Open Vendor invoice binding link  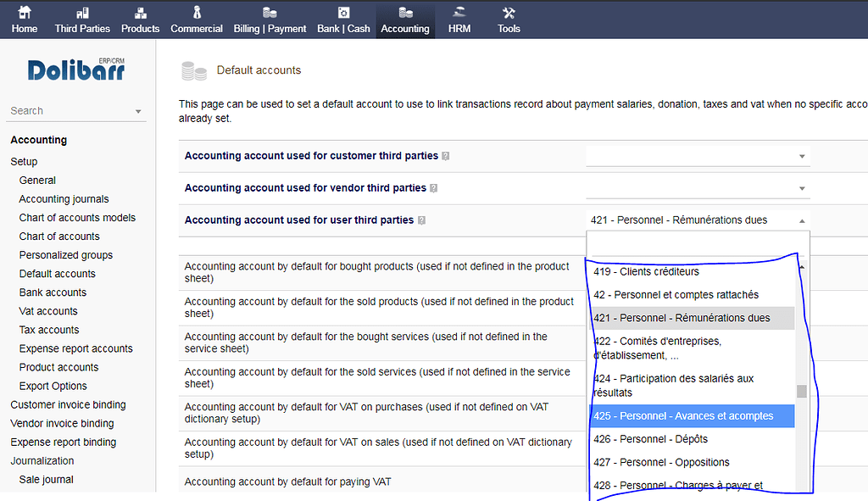(62, 423)
